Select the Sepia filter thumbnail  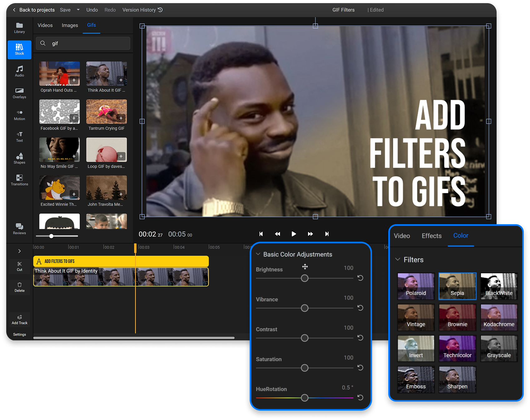point(457,286)
